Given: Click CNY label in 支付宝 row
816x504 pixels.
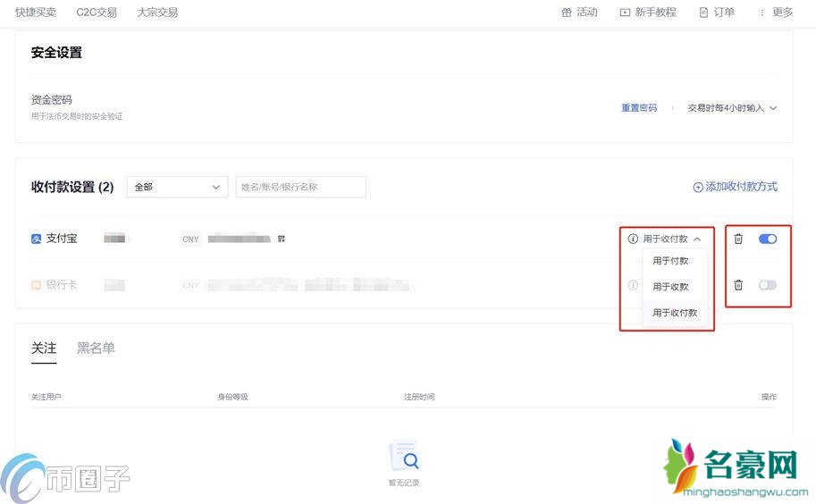Looking at the screenshot, I should click(190, 239).
